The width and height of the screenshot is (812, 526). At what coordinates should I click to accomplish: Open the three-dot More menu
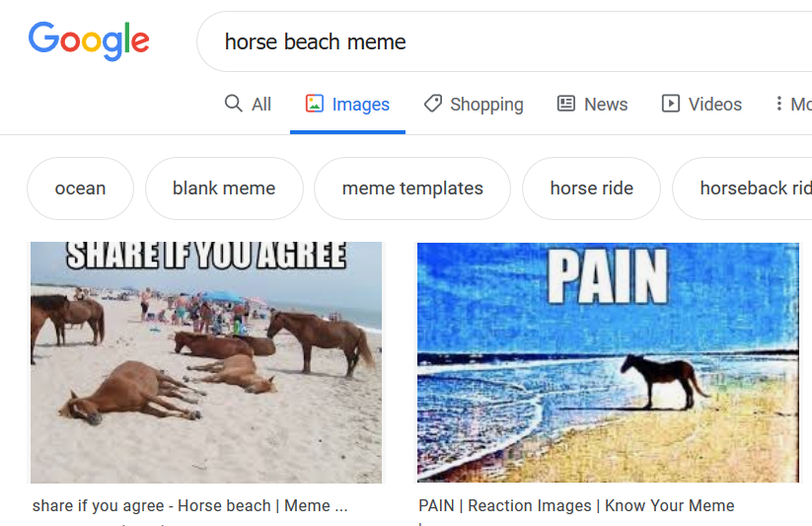[x=778, y=103]
